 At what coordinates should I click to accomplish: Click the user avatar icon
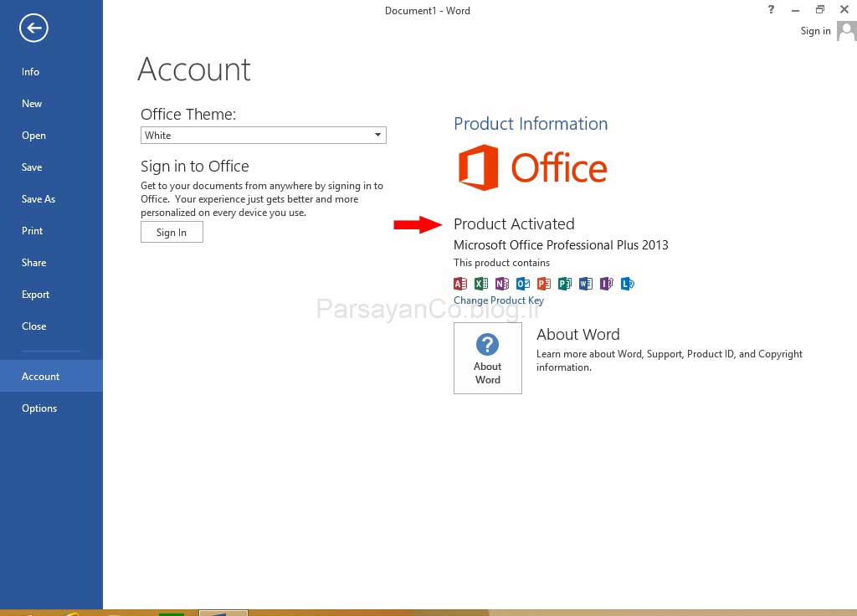[x=846, y=31]
